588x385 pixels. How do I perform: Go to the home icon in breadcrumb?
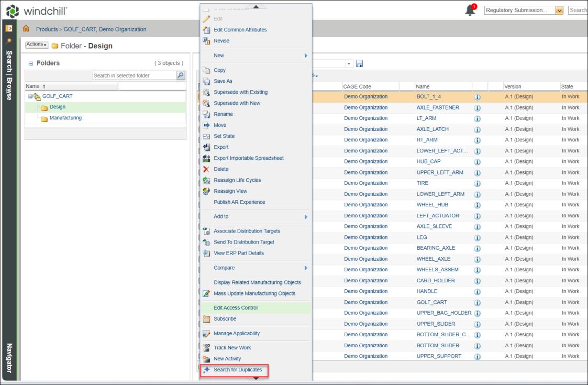[26, 28]
